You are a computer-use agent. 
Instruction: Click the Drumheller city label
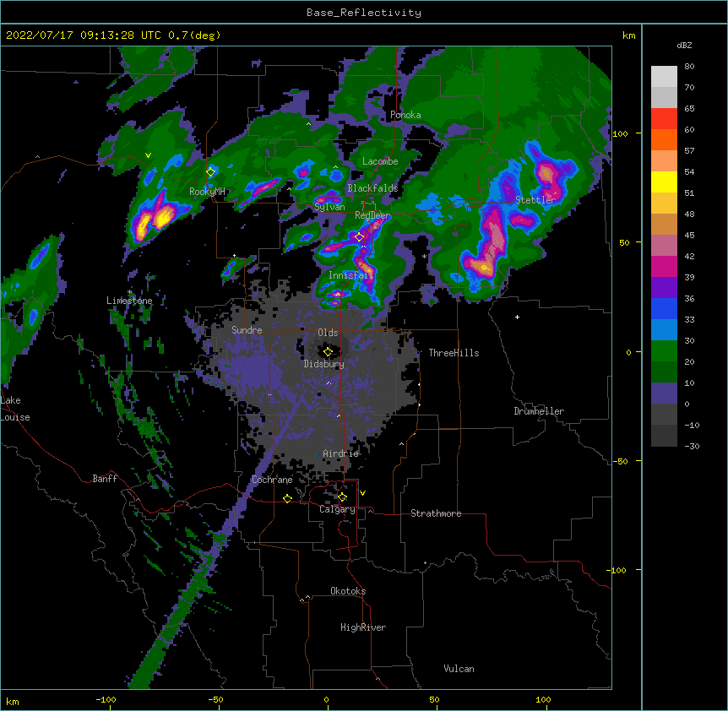(539, 411)
